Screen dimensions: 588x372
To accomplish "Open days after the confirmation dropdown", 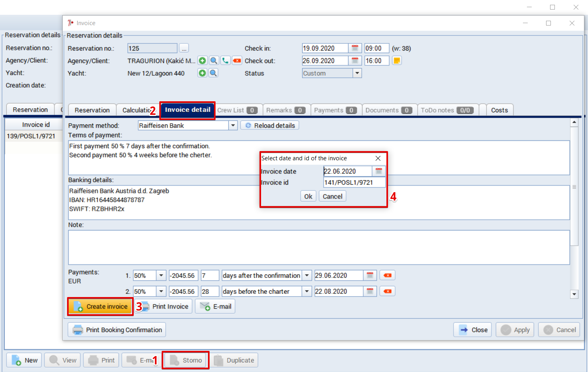I will click(307, 276).
